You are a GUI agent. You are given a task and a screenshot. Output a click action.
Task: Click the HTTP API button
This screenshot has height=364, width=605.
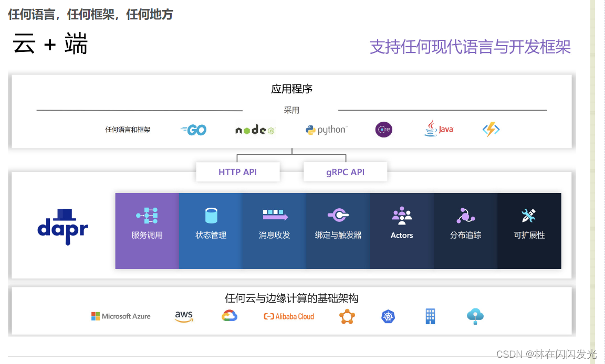(x=237, y=172)
